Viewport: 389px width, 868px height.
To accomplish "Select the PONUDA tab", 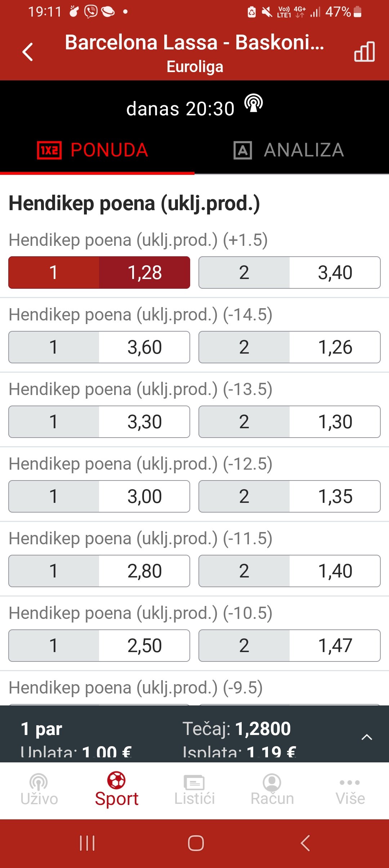I will 93,150.
